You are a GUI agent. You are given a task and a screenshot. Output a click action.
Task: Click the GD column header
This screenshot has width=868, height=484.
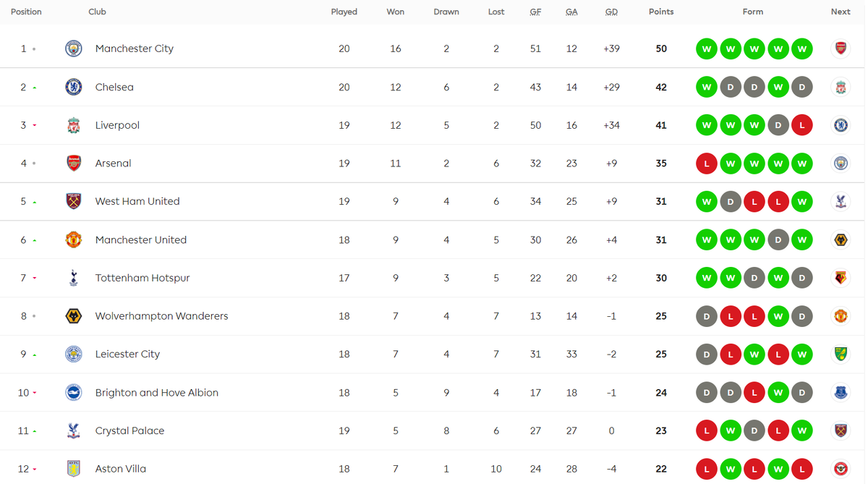tap(611, 12)
